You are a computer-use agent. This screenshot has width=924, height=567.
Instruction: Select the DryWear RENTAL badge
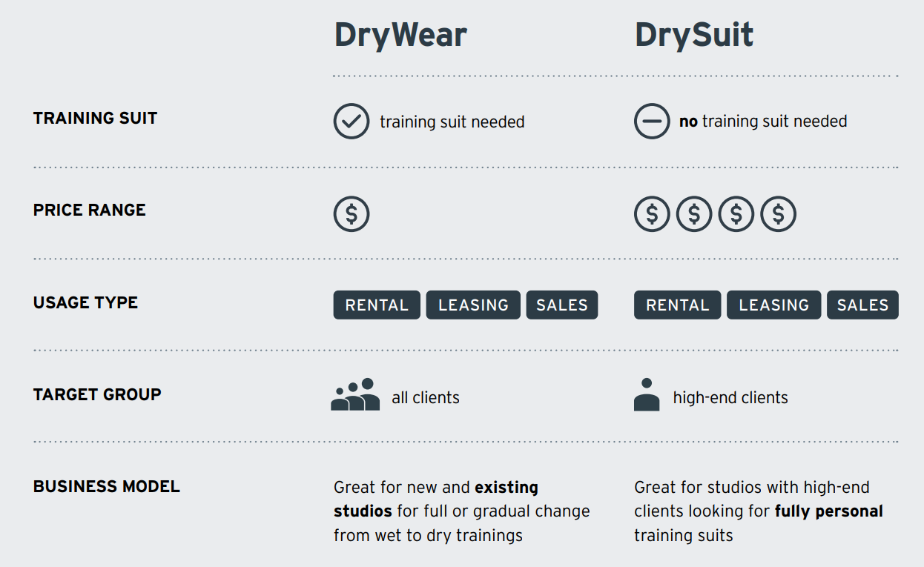click(x=377, y=305)
